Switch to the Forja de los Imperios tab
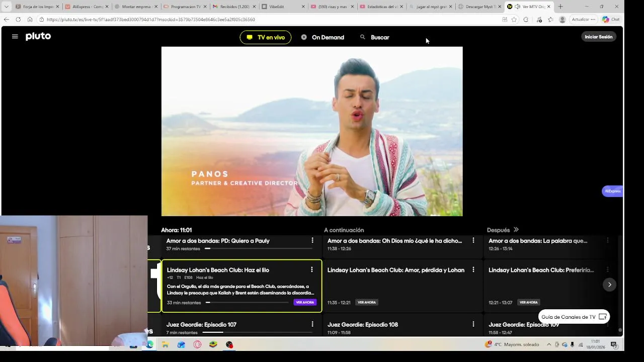The height and width of the screenshot is (362, 644). tap(36, 7)
